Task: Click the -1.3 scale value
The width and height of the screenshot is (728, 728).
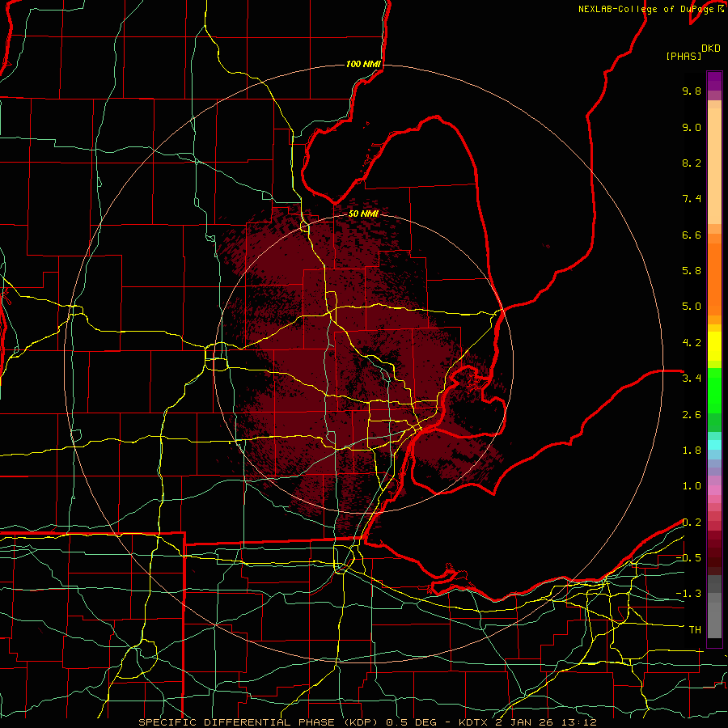Action: (688, 594)
